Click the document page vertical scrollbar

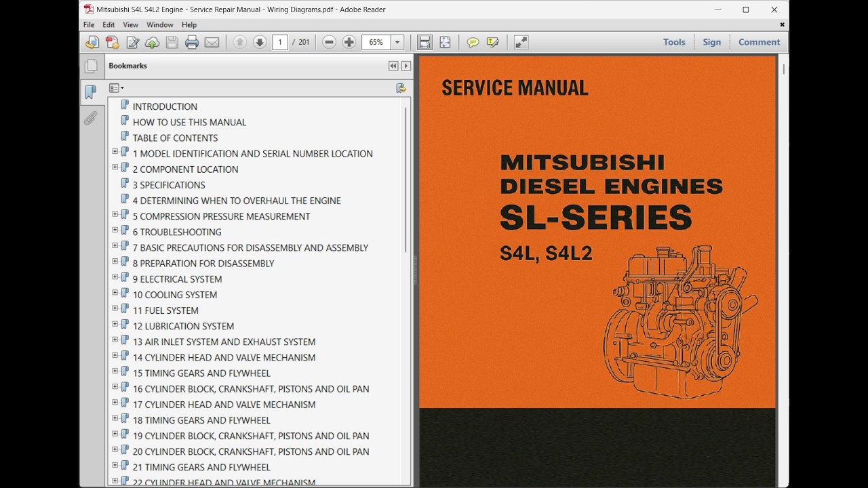coord(784,68)
